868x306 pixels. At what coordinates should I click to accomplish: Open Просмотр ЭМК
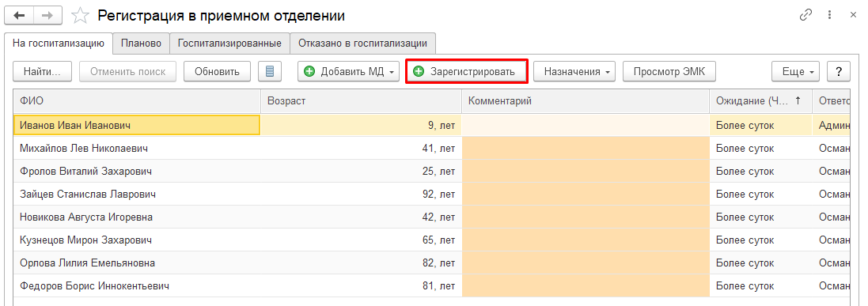(669, 71)
